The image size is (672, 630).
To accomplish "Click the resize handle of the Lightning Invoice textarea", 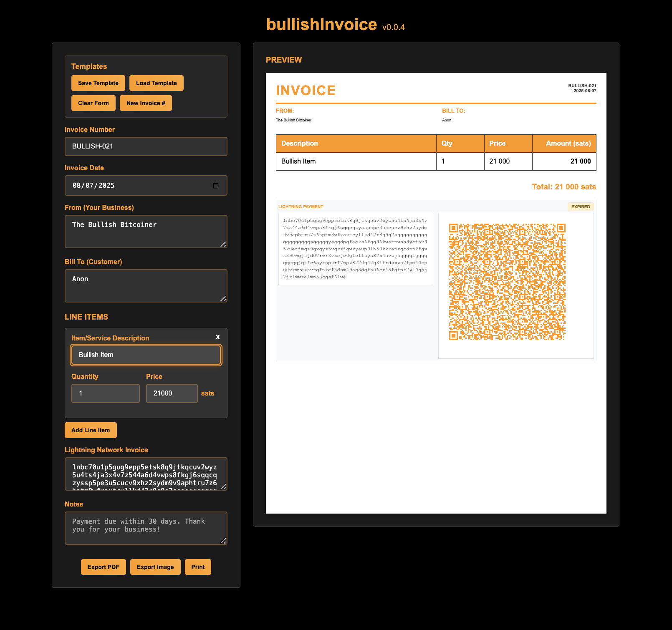I will tap(223, 486).
